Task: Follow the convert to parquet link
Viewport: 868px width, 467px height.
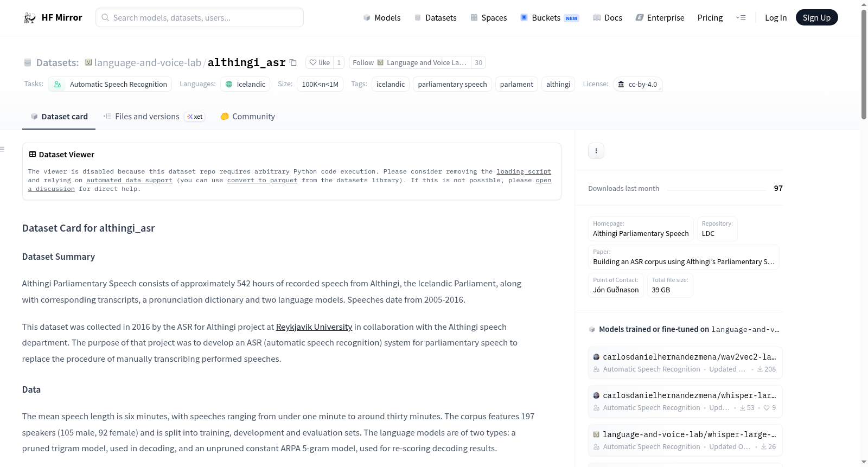Action: 262,180
